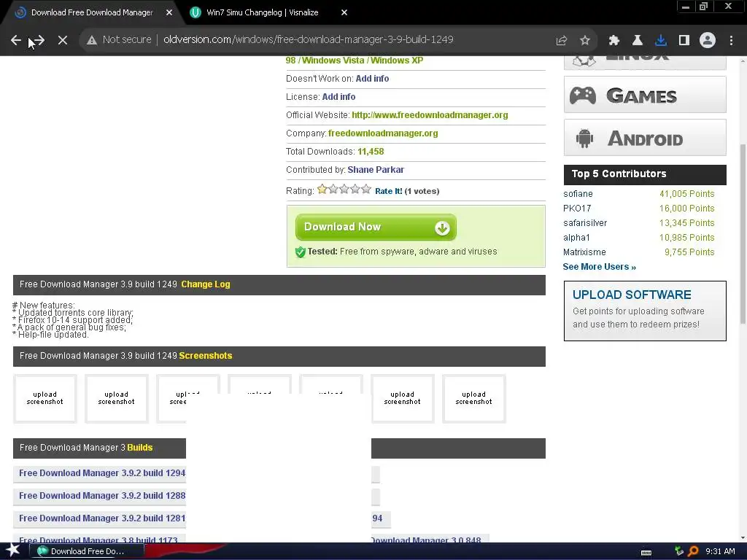
Task: Open Free Download Manager 3.9.2 build 1294
Action: point(102,473)
